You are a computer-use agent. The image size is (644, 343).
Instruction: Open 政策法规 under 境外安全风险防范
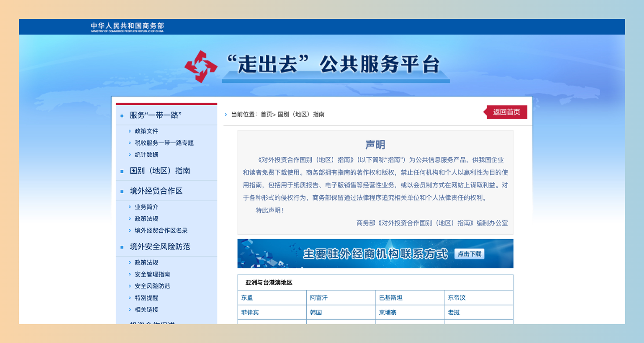pos(146,262)
